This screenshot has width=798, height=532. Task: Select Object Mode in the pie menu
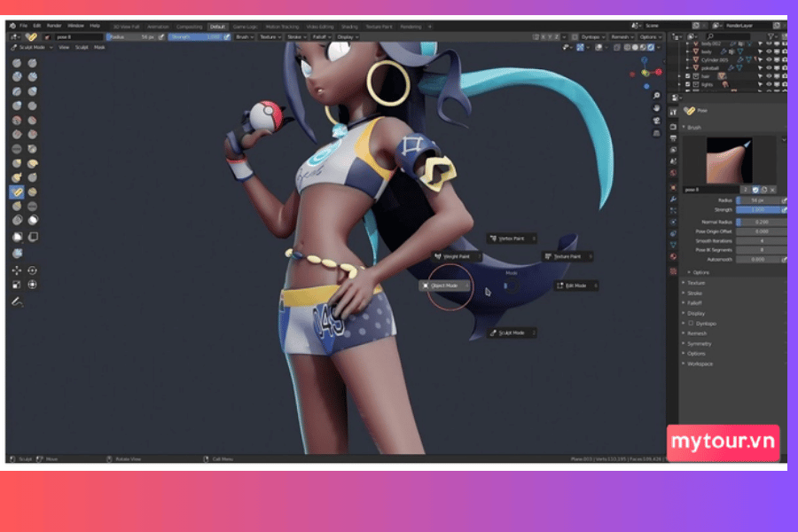click(x=444, y=286)
